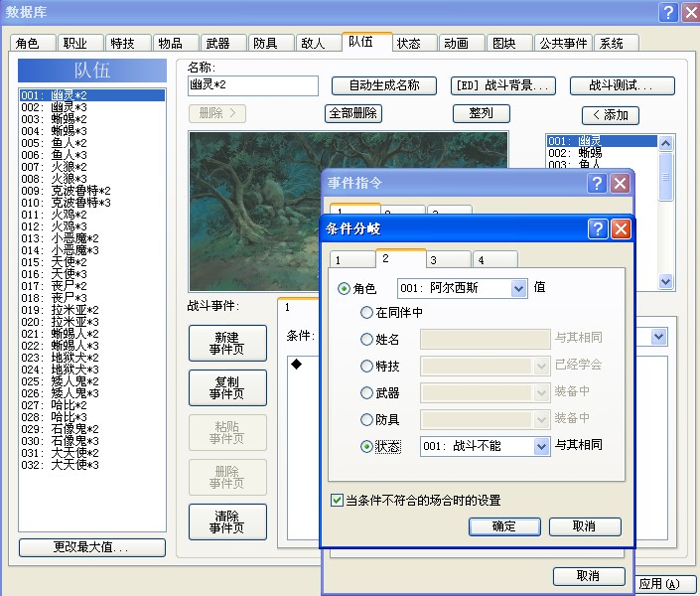The width and height of the screenshot is (700, 596).
Task: Open the 职业 database tab
Action: click(x=80, y=44)
